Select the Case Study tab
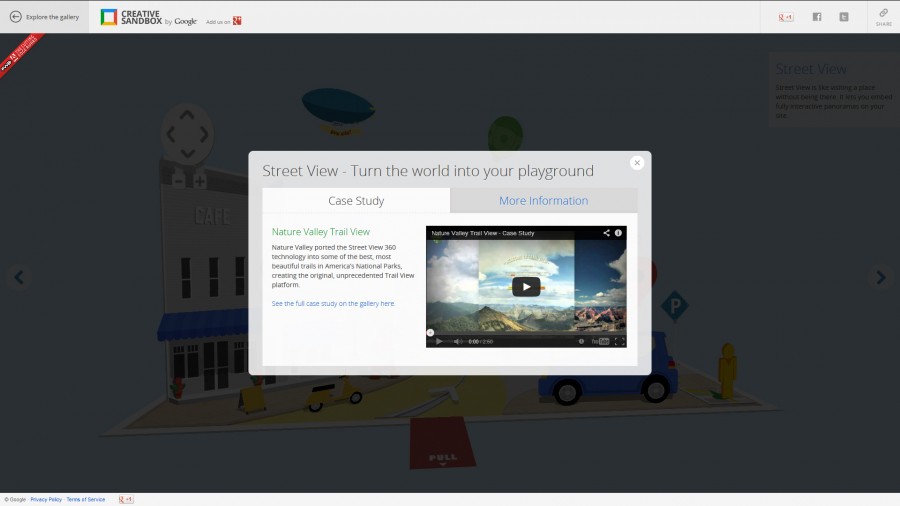The image size is (900, 506). (x=356, y=201)
